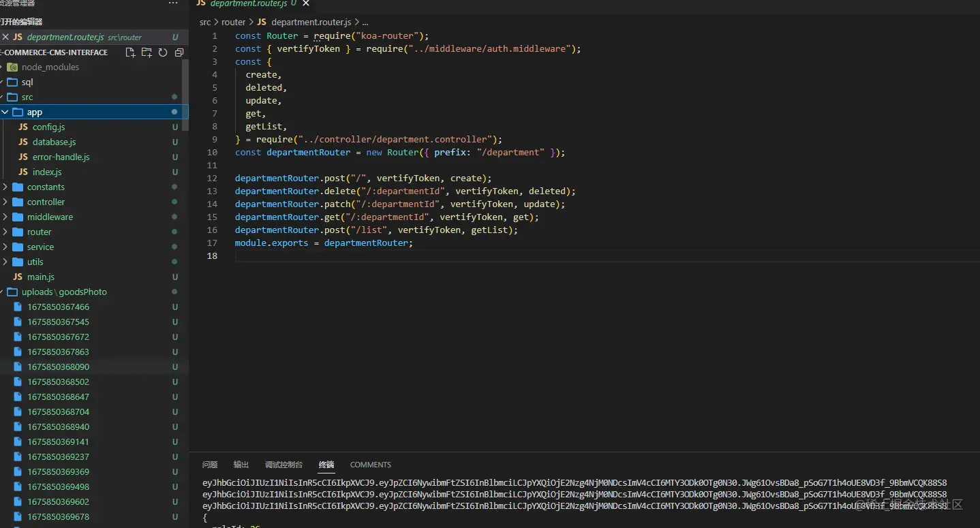Image resolution: width=980 pixels, height=528 pixels.
Task: Switch to the 输出 panel tab
Action: 241,465
